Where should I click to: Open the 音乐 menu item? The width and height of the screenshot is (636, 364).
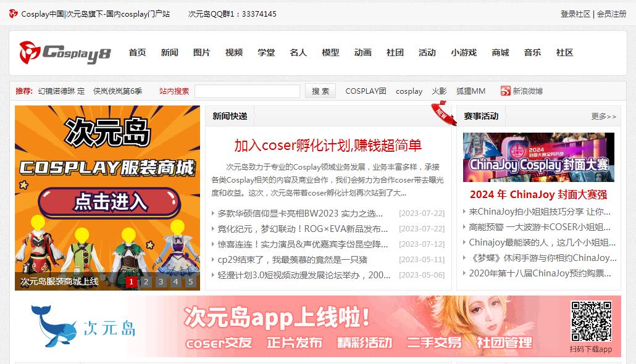[532, 52]
